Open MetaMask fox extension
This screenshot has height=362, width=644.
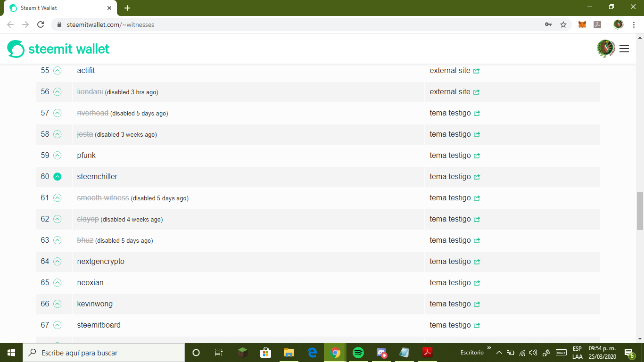coord(582,25)
